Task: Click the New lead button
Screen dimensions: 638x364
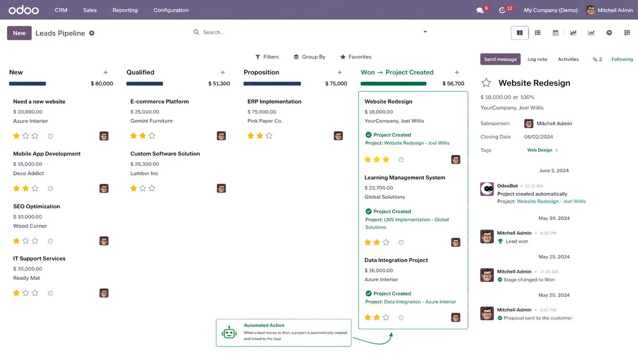Action: coord(19,33)
